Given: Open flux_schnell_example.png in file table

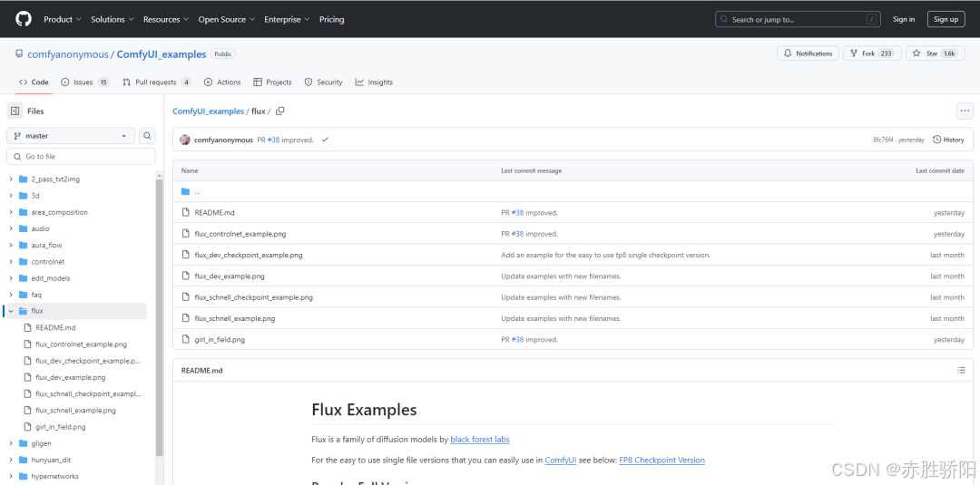Looking at the screenshot, I should point(234,318).
